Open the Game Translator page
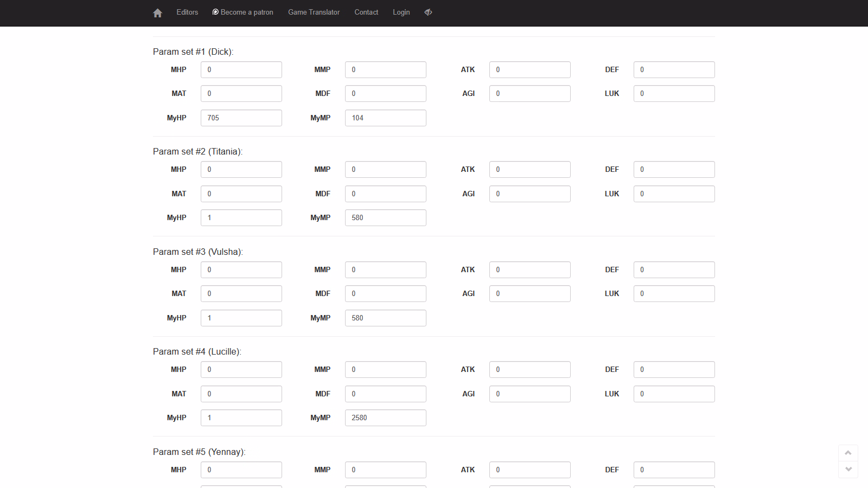 coord(314,12)
